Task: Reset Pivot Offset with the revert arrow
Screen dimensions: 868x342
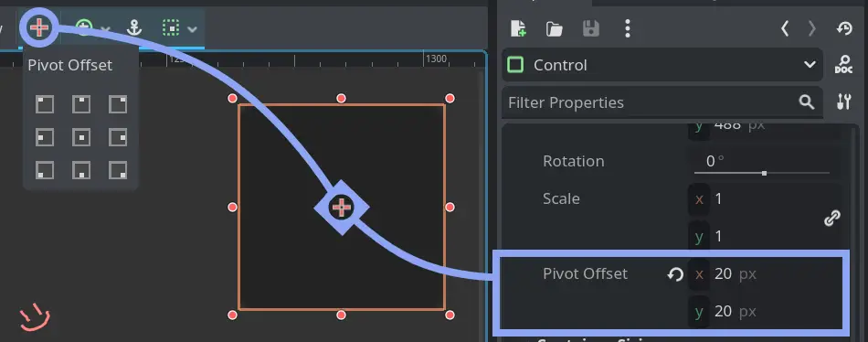Action: pyautogui.click(x=675, y=273)
